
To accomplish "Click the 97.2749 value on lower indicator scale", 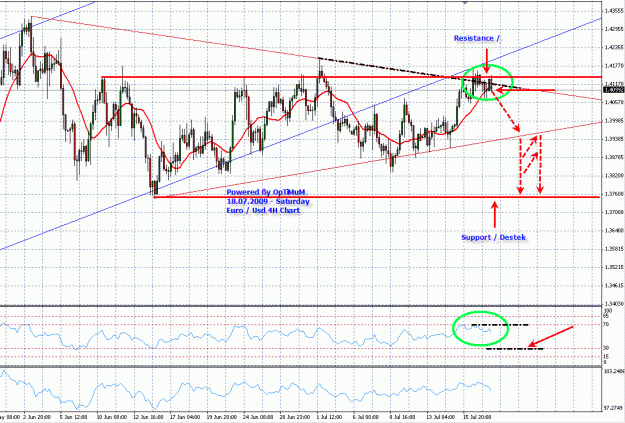I will pyautogui.click(x=614, y=409).
